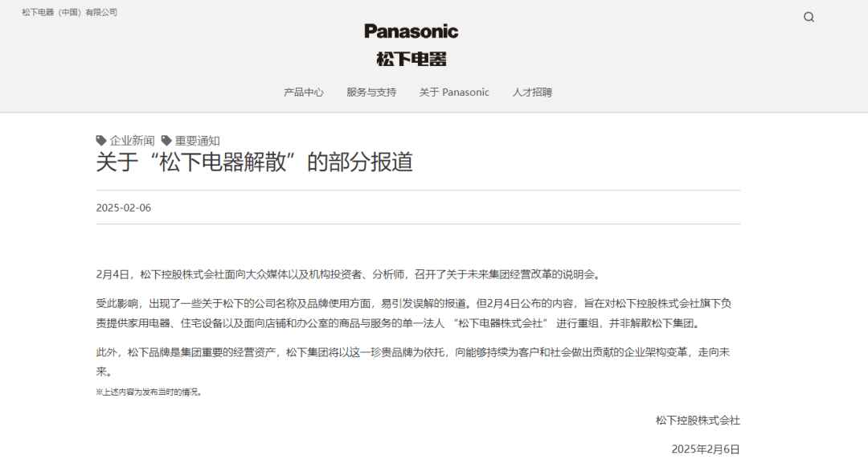Open the search magnifier icon
The image size is (868, 472).
(x=809, y=17)
